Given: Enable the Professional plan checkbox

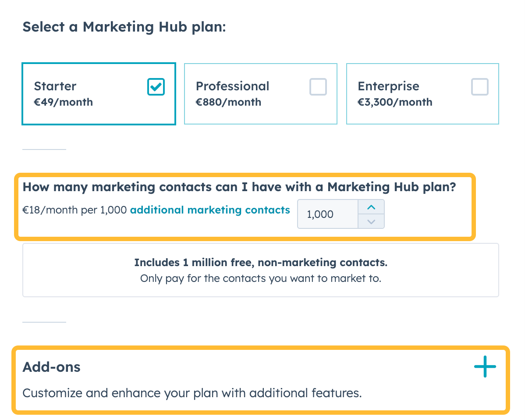Looking at the screenshot, I should coord(318,87).
